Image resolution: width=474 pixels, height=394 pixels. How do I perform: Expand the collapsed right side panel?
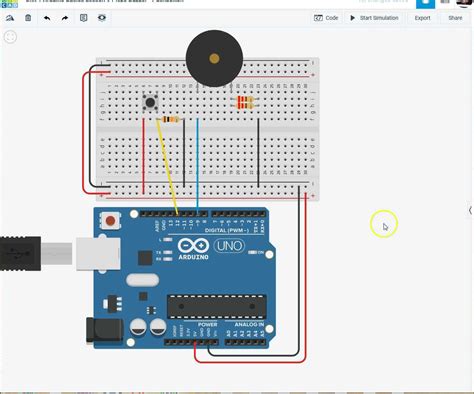click(x=470, y=210)
